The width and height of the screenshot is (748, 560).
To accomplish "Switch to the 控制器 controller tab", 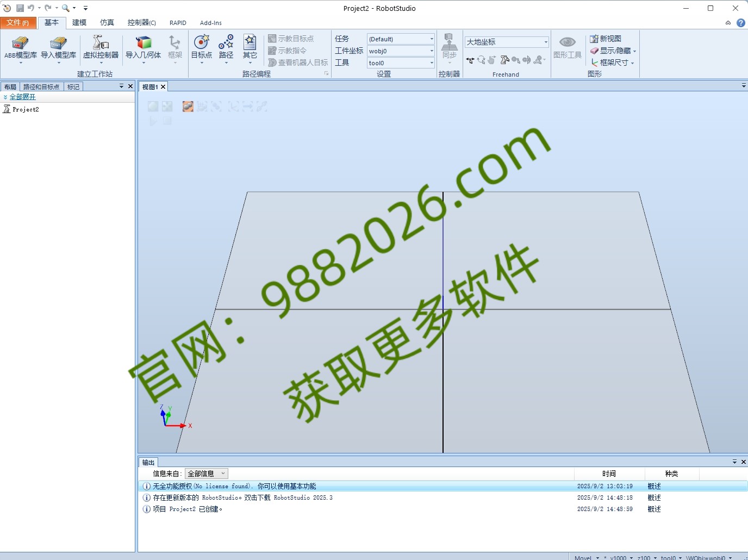I will click(142, 23).
